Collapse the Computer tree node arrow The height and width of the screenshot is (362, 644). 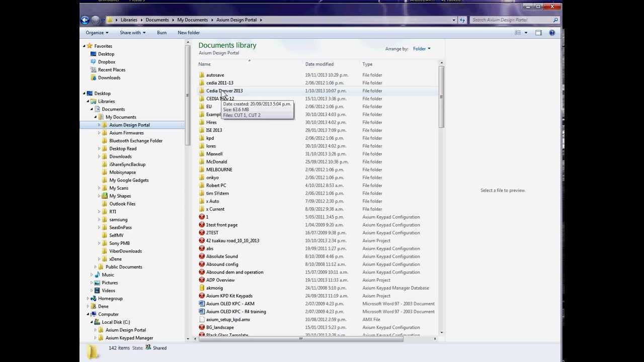coord(88,314)
